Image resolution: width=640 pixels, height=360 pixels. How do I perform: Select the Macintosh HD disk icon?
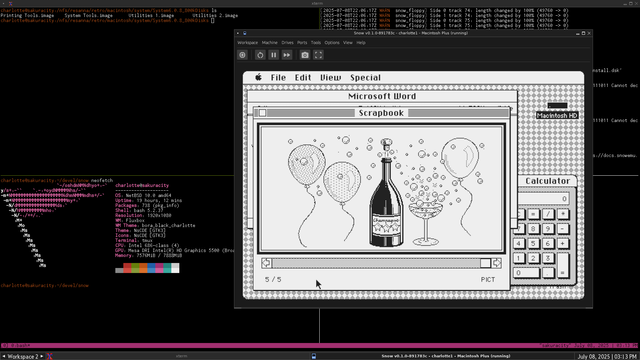(557, 111)
